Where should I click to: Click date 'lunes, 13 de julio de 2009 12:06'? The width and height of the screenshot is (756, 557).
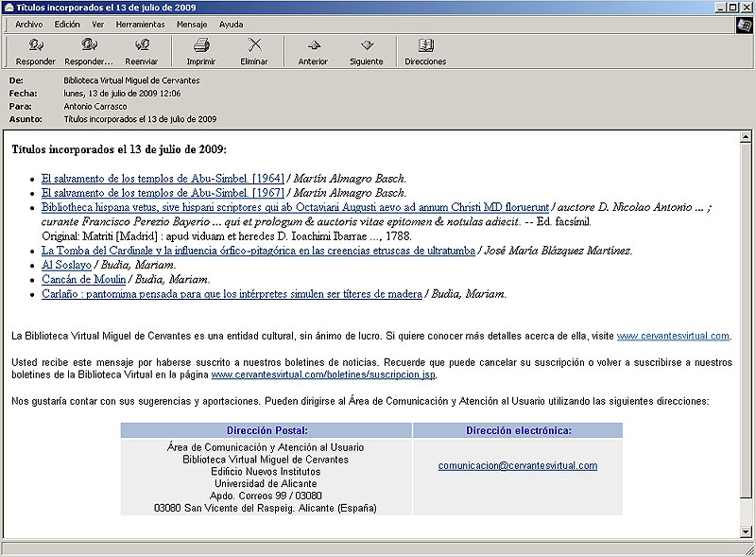123,94
